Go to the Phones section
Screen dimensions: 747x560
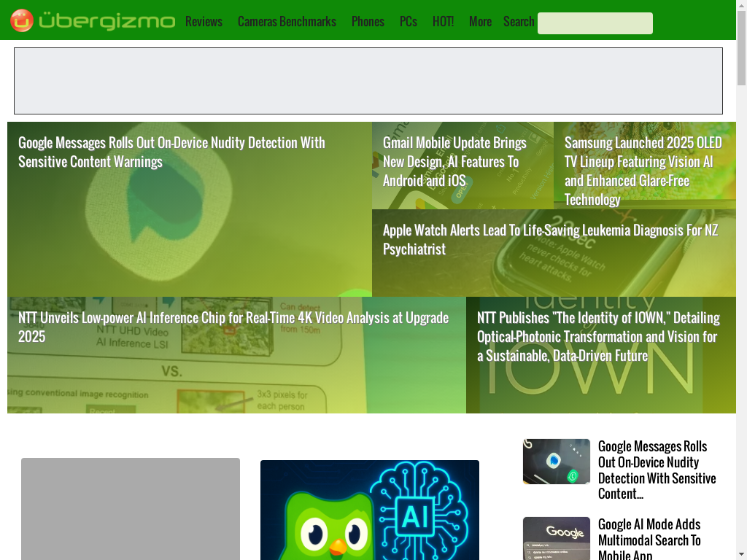(368, 21)
